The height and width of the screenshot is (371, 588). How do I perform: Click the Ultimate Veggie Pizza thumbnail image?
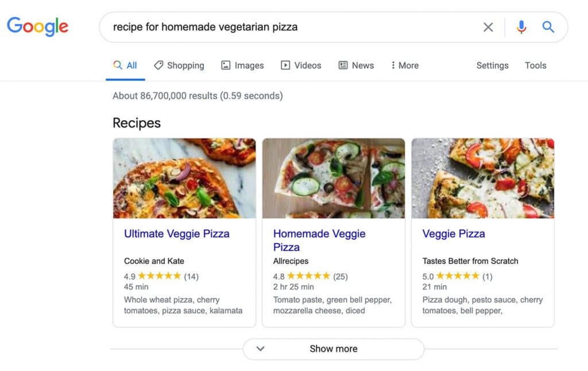(x=184, y=179)
